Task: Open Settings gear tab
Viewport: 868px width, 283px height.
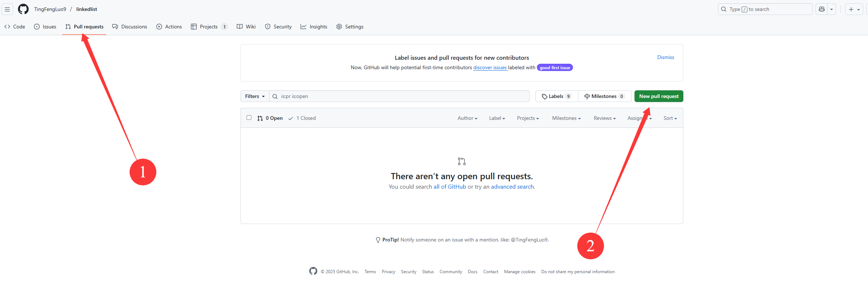Action: tap(350, 27)
